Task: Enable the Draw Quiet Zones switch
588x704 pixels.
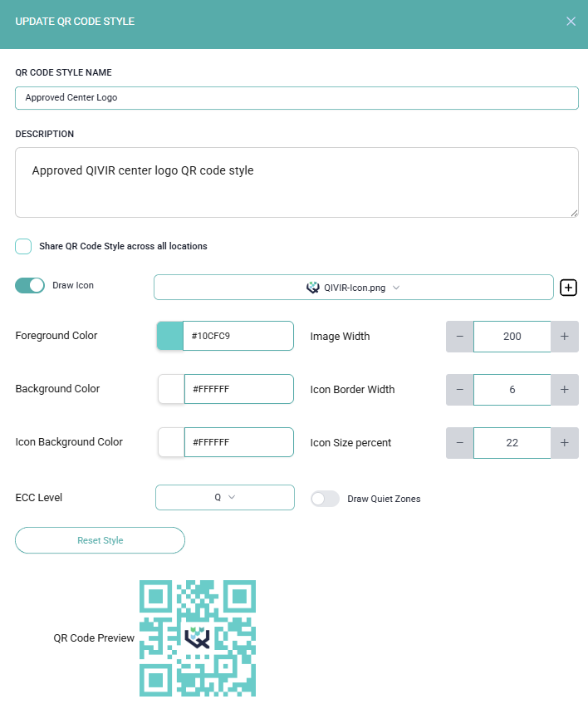Action: [x=325, y=499]
